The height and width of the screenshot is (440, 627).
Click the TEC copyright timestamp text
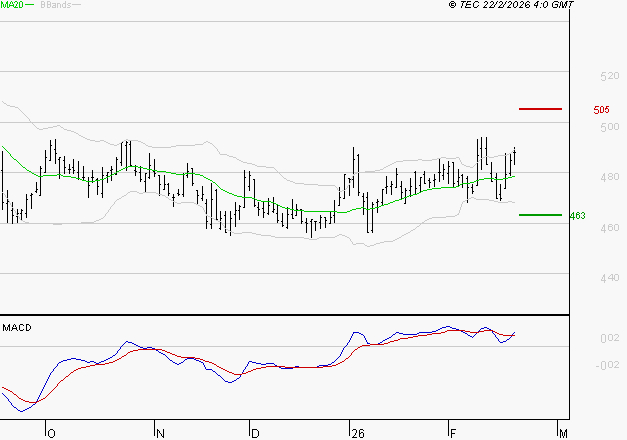511,5
